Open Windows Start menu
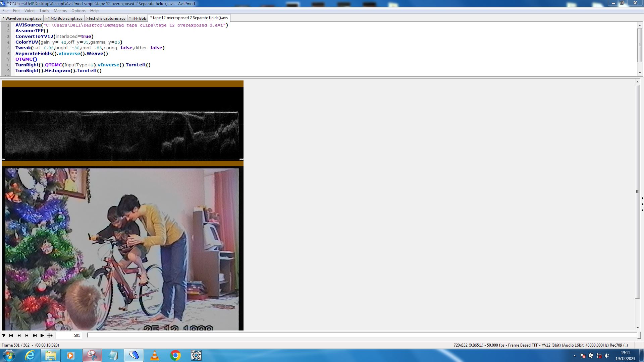 pyautogui.click(x=9, y=355)
